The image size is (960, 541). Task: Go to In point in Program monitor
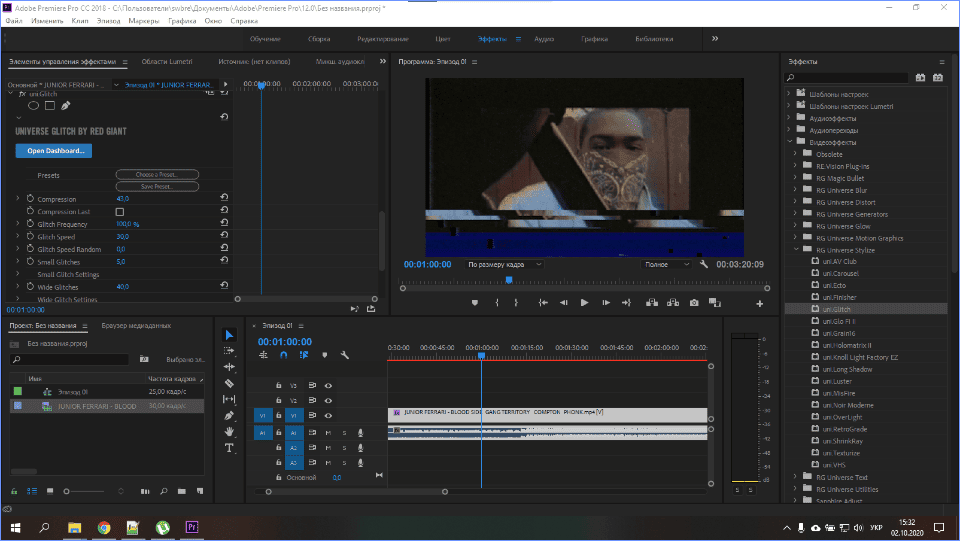tap(542, 302)
